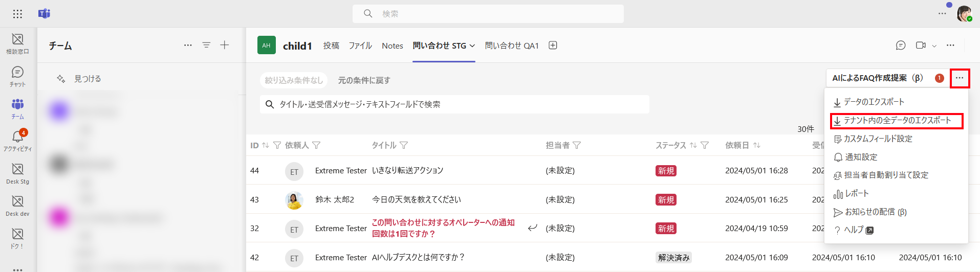Filter the タイトル column

[404, 146]
